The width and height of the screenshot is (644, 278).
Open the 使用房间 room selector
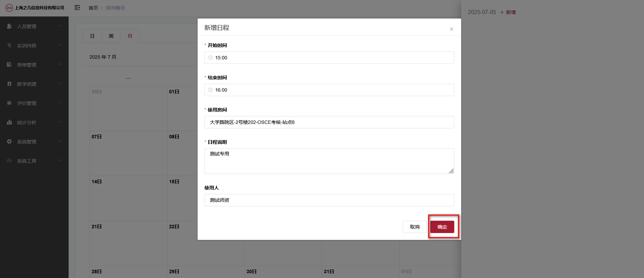click(x=329, y=122)
